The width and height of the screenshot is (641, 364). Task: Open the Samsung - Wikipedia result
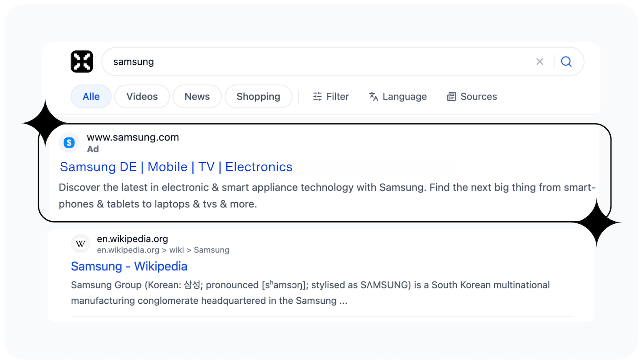pyautogui.click(x=129, y=266)
